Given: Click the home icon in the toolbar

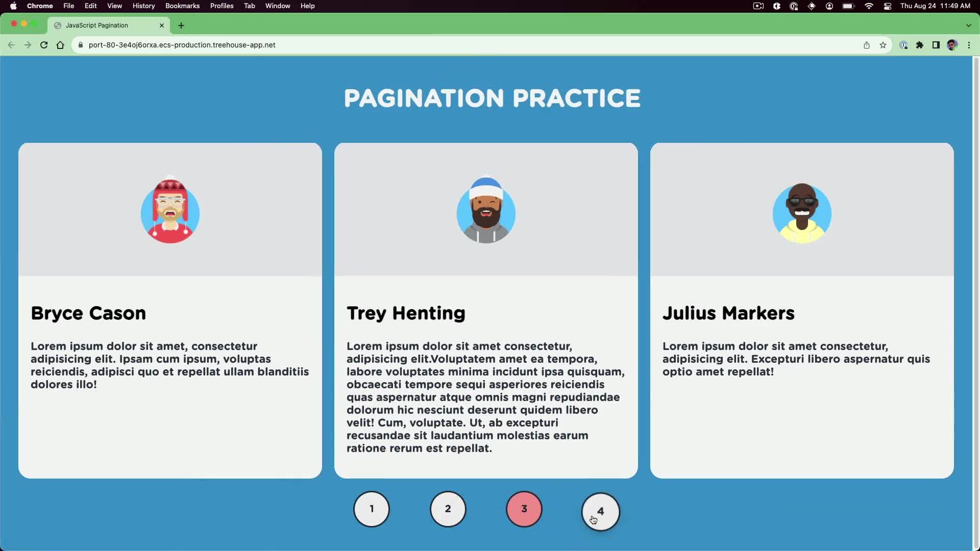Looking at the screenshot, I should click(60, 45).
